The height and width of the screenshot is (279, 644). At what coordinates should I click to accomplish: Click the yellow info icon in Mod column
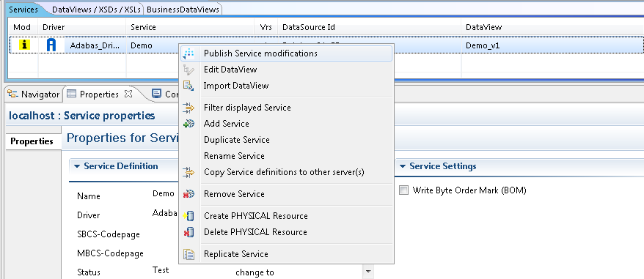24,45
